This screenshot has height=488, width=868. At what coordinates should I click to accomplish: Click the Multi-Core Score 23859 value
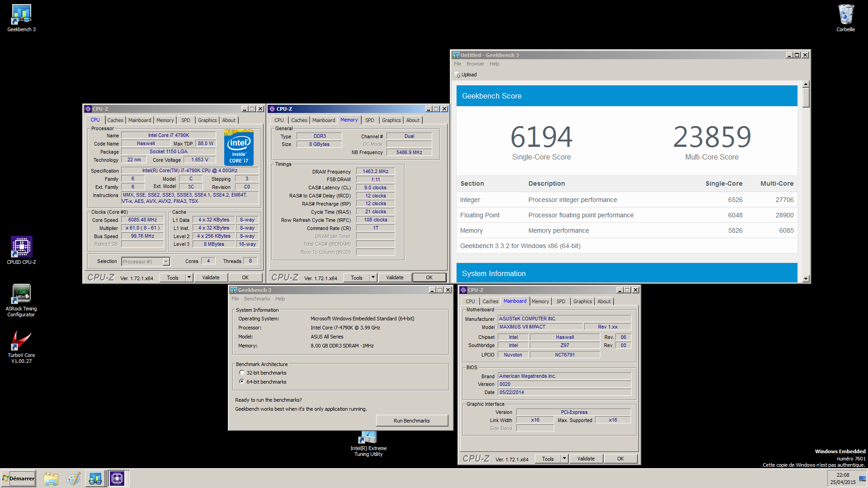pyautogui.click(x=712, y=137)
